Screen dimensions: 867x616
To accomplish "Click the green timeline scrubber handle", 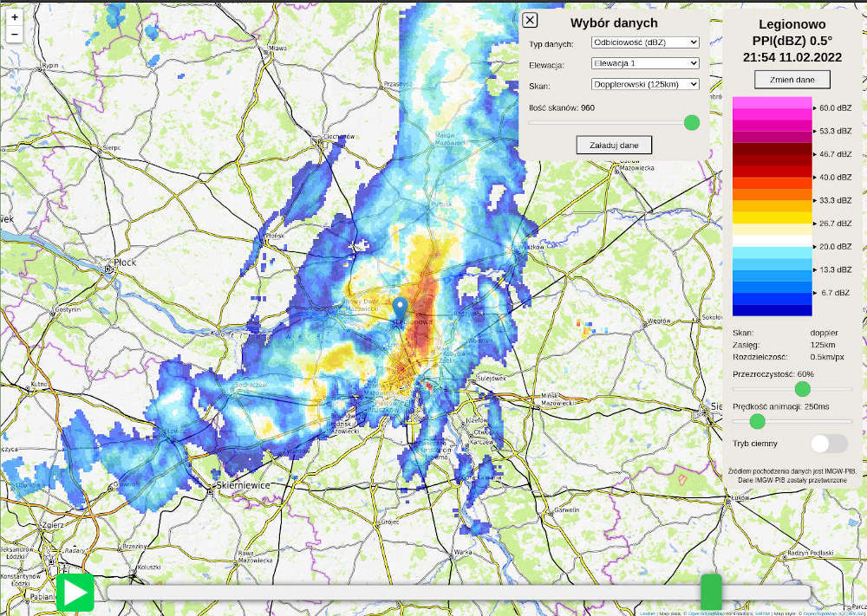I will coord(711,592).
